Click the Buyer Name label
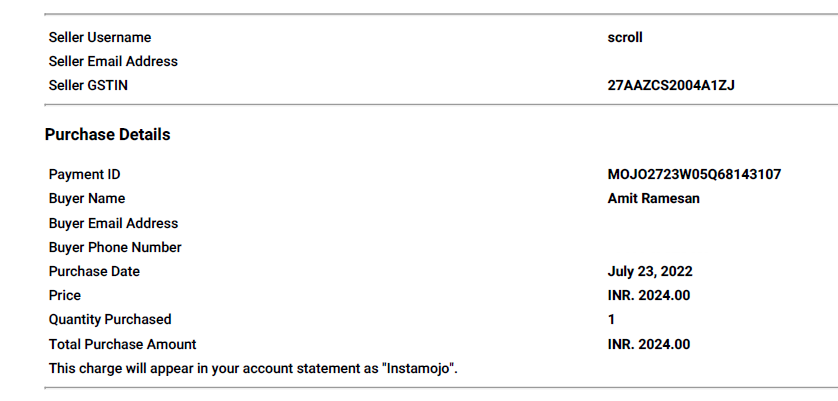The image size is (838, 401). [x=87, y=199]
